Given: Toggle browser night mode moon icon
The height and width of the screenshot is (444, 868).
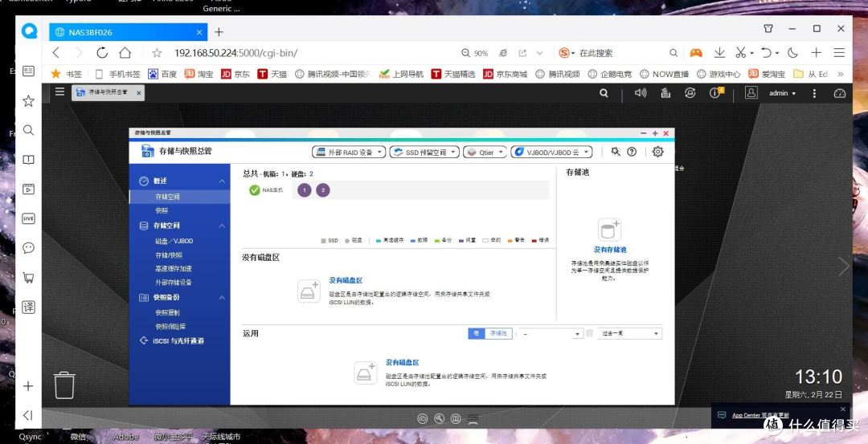Looking at the screenshot, I should tap(792, 52).
